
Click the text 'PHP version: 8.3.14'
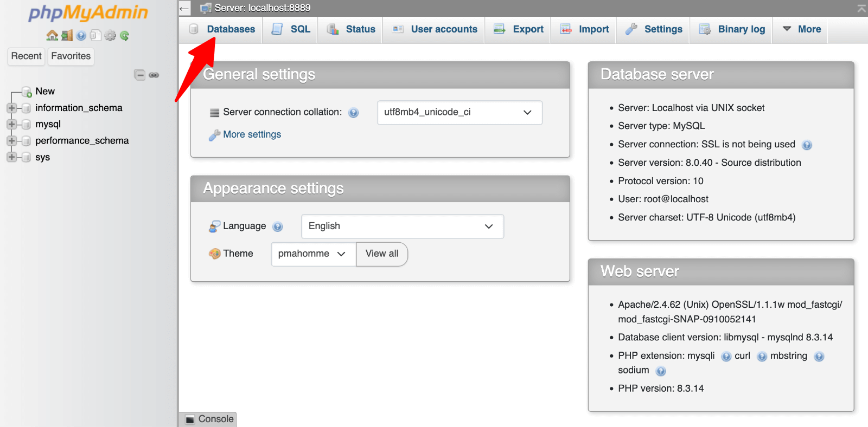[x=661, y=389]
